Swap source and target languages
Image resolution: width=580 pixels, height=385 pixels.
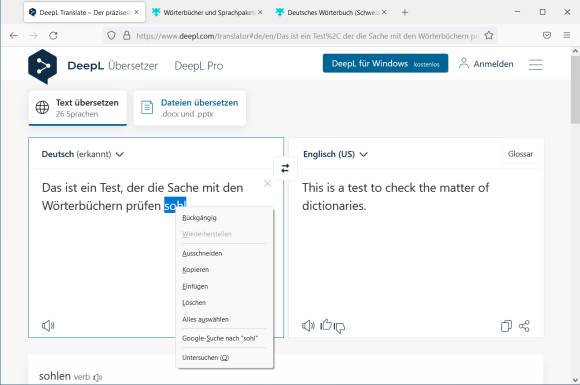click(285, 168)
